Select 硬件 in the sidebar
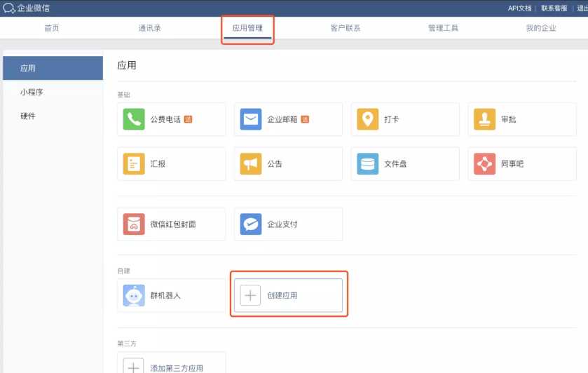This screenshot has height=373, width=588. tap(28, 116)
